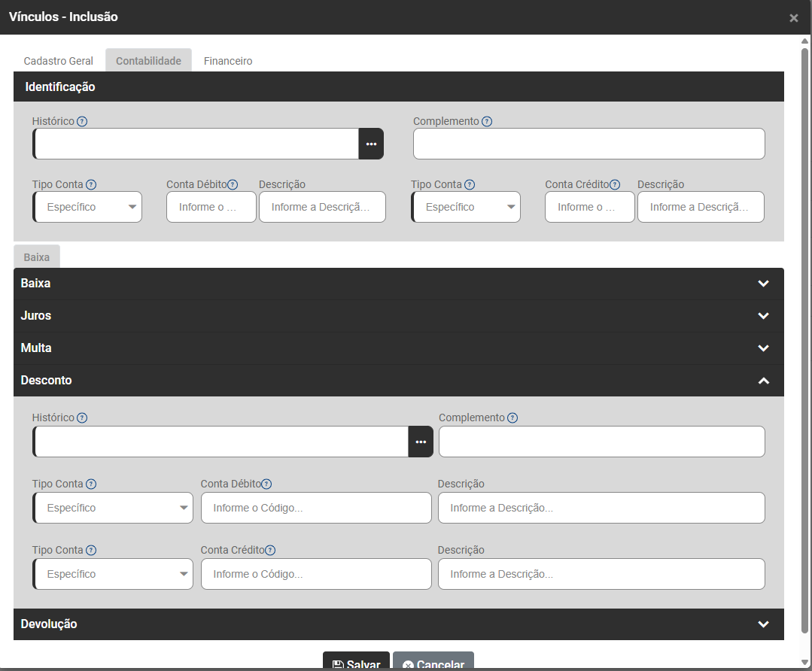Show help for Tipo Conta beside Desconto Conta Débito
This screenshot has width=812, height=671.
tap(91, 484)
